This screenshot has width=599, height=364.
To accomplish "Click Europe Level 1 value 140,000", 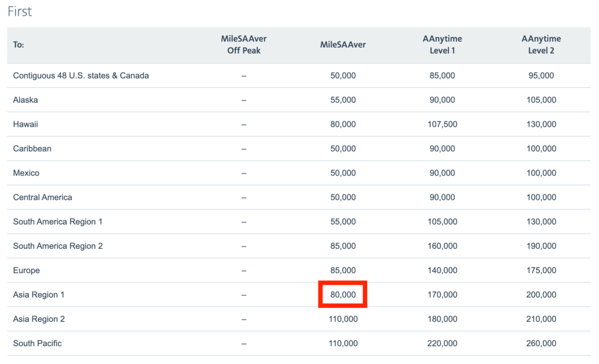I will [442, 270].
